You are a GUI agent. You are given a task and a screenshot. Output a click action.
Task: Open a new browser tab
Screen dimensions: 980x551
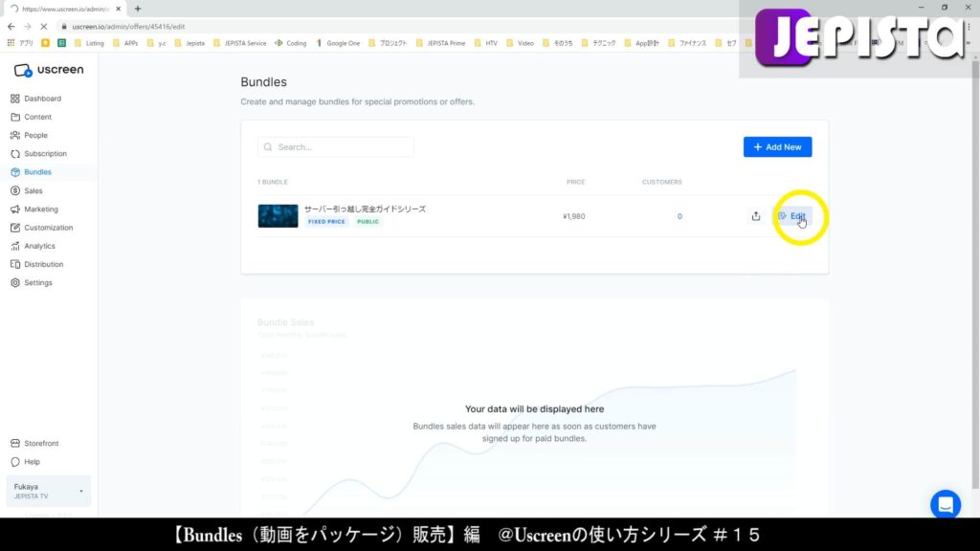pos(138,9)
